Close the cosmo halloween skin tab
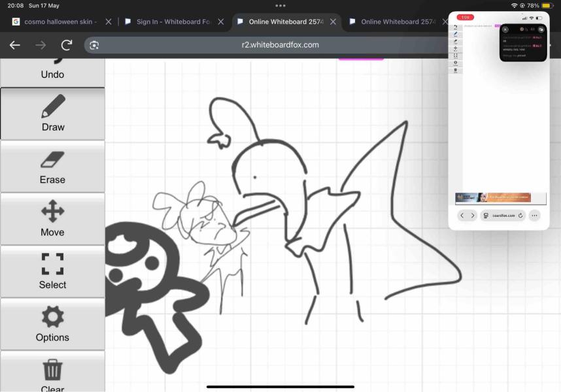This screenshot has height=392, width=561. coord(109,22)
